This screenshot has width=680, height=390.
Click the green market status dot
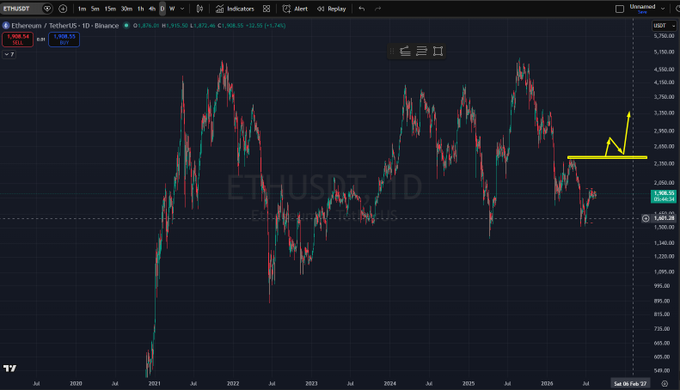pos(126,26)
